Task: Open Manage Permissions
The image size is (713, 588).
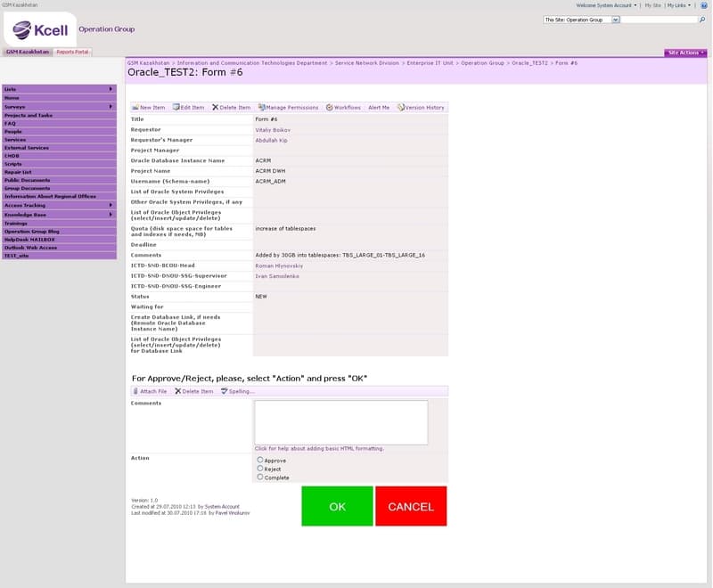Action: 288,107
